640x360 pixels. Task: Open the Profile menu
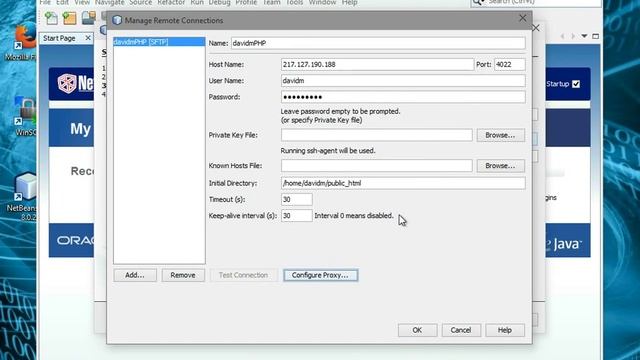[x=246, y=2]
